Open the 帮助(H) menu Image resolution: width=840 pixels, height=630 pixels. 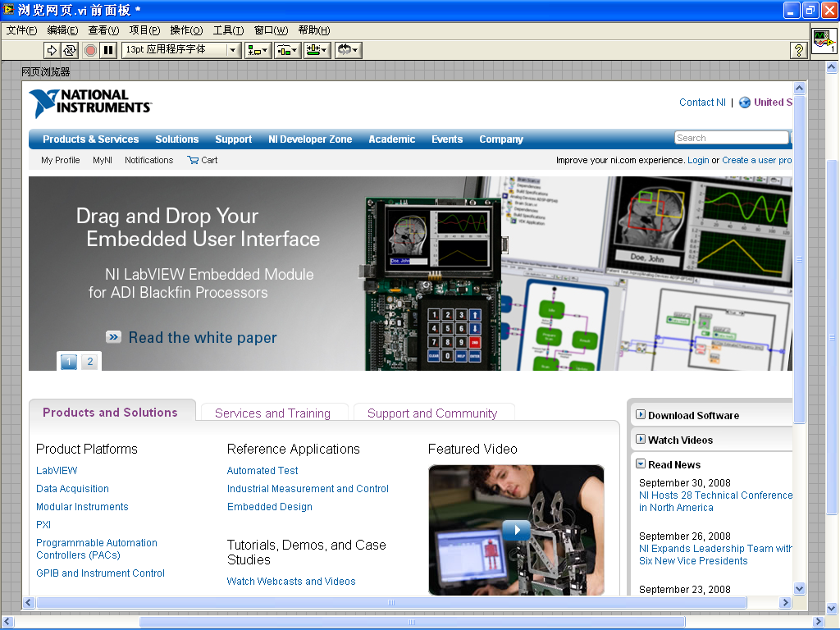tap(314, 30)
